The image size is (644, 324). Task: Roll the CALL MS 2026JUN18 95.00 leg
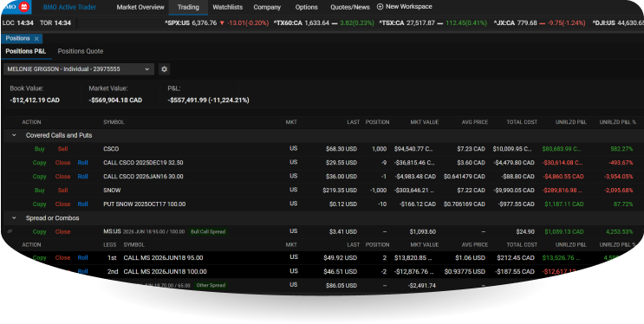coord(83,258)
